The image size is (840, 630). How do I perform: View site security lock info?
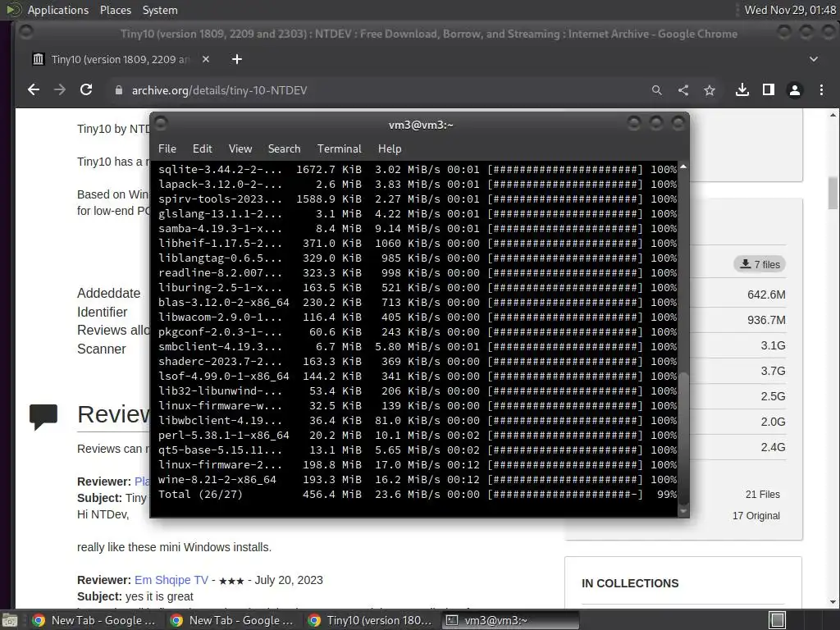click(x=119, y=90)
